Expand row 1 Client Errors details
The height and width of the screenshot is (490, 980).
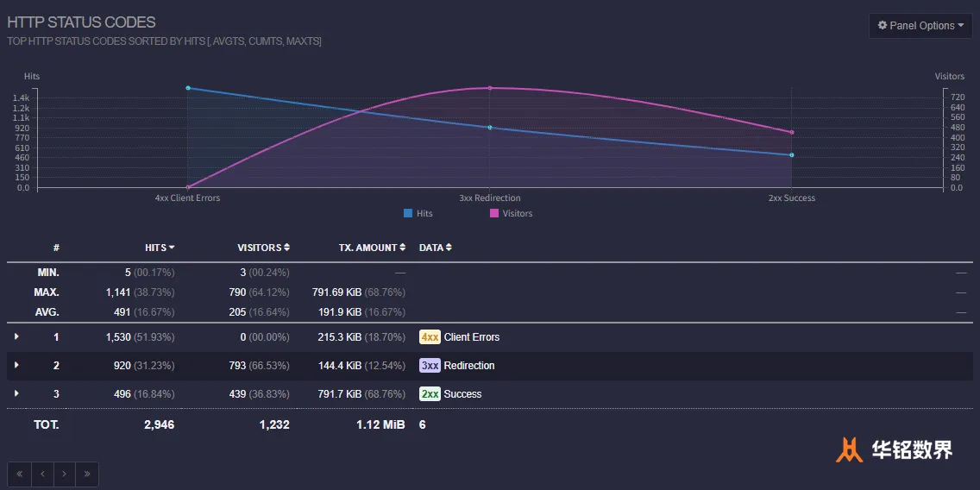click(x=16, y=336)
